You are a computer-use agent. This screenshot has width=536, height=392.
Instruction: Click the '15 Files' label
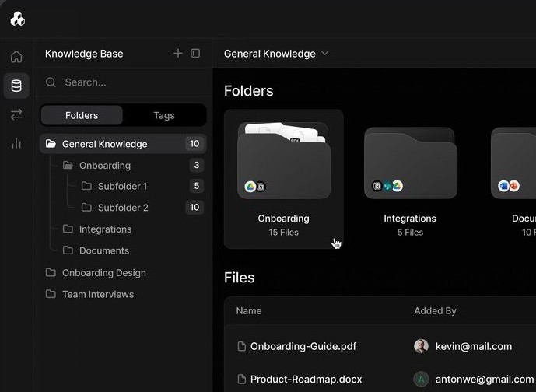click(284, 233)
